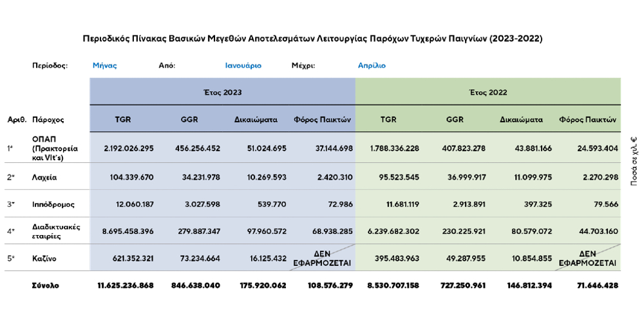Image resolution: width=644 pixels, height=322 pixels.
Task: Click value 539.770 in Ιππόδρομος row
Action: 274,204
